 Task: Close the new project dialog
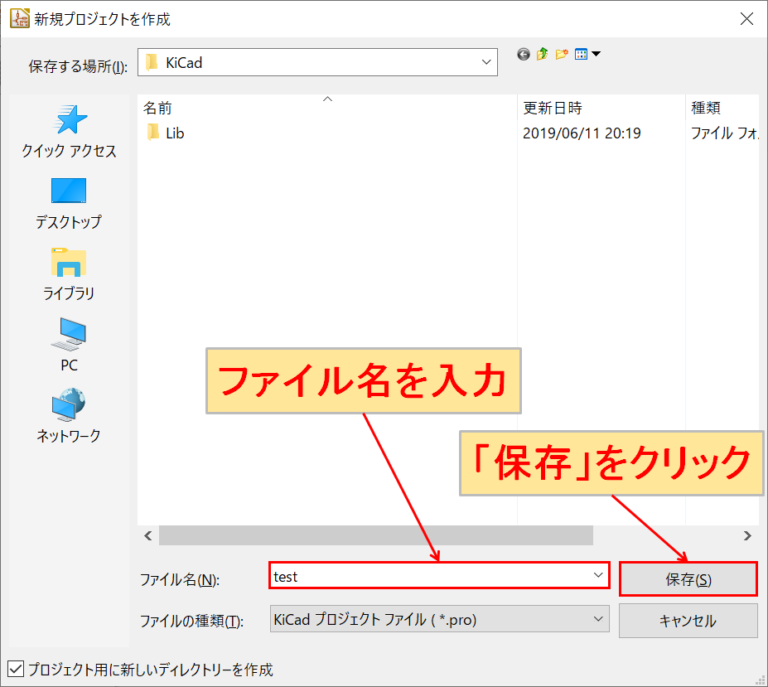746,19
